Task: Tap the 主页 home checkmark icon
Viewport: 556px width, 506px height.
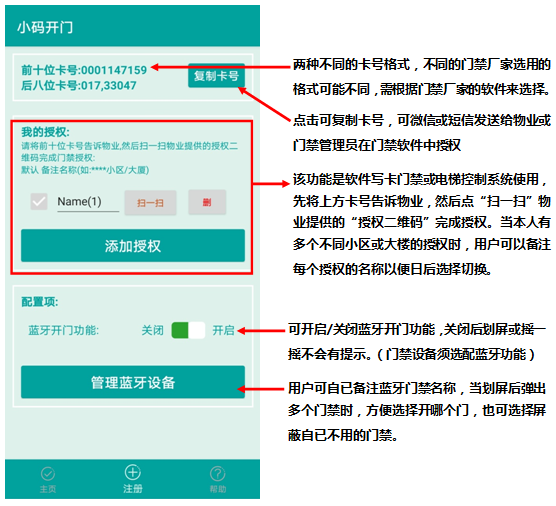Action: click(x=48, y=473)
